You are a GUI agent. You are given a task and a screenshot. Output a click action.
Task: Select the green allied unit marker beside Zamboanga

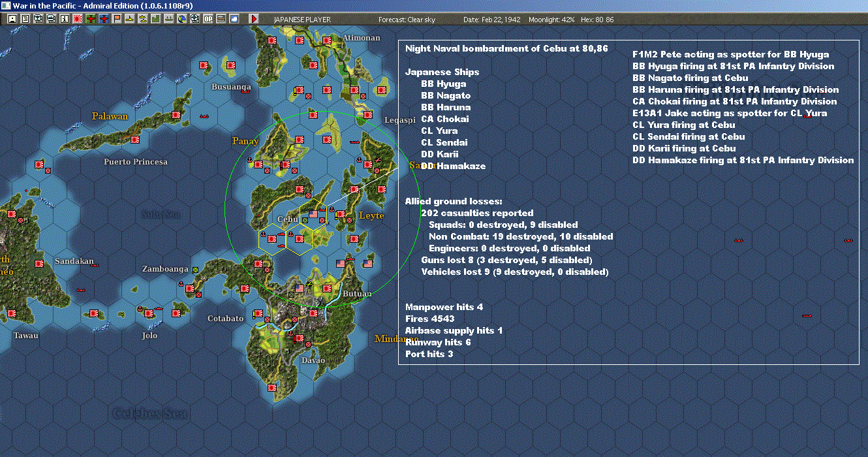[195, 269]
